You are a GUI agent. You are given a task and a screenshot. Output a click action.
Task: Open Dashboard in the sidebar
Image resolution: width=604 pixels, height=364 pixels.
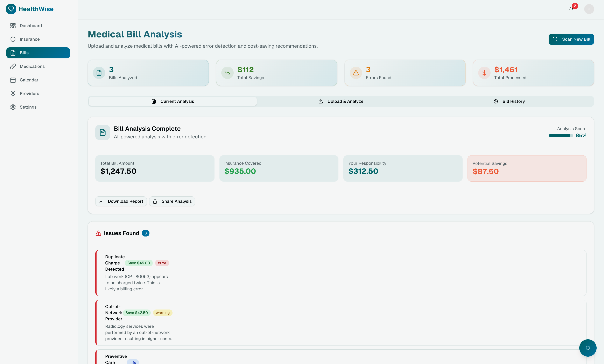pyautogui.click(x=31, y=26)
